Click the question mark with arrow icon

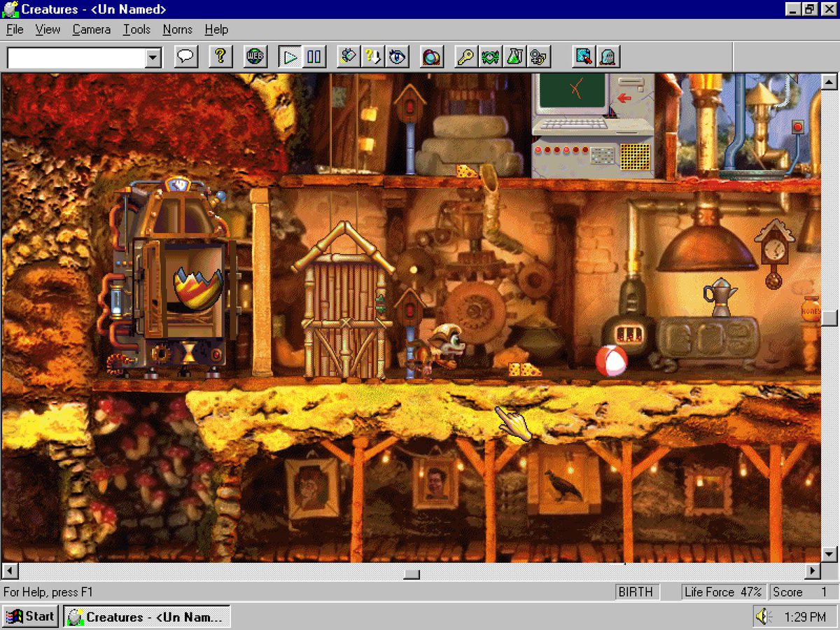[372, 57]
